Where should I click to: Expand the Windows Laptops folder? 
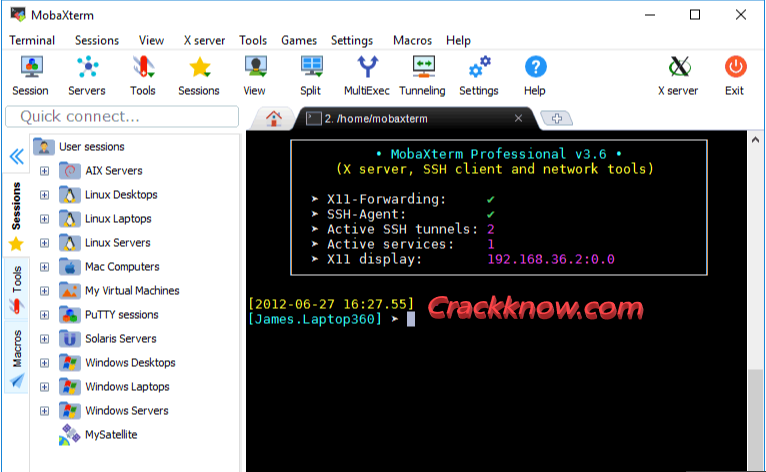coord(44,387)
